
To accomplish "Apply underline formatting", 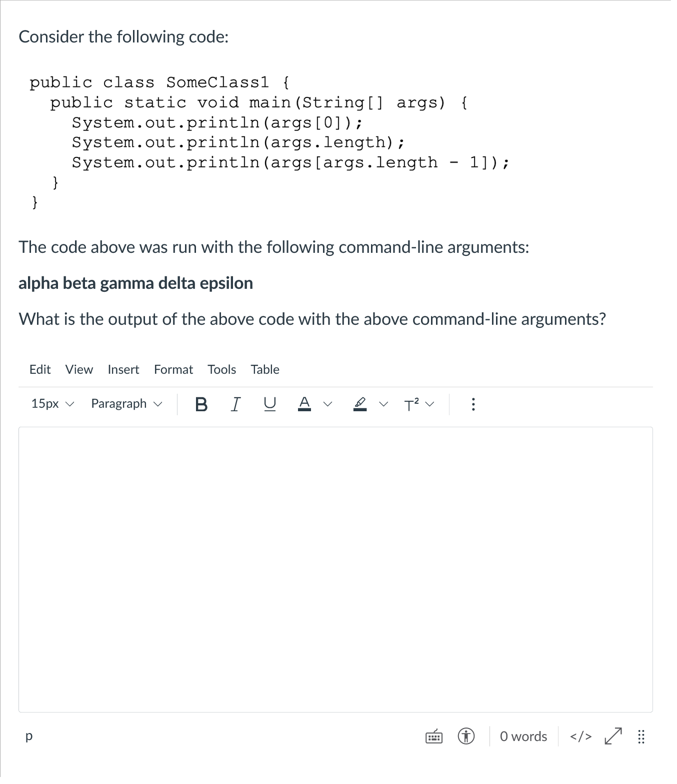I will click(268, 404).
